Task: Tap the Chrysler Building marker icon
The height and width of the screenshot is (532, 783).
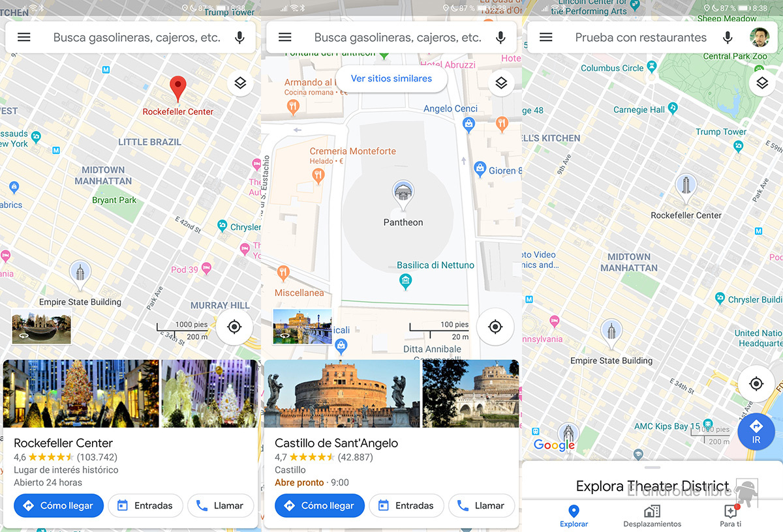Action: tap(720, 298)
